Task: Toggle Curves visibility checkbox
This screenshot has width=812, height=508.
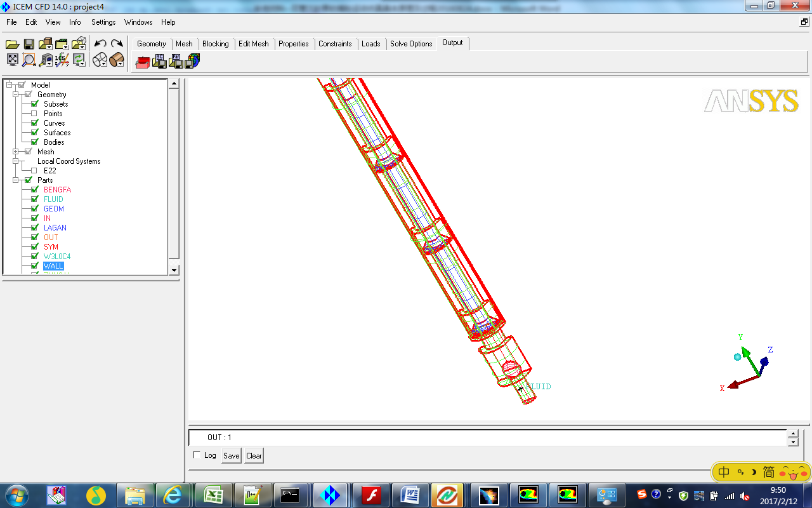Action: pyautogui.click(x=35, y=123)
